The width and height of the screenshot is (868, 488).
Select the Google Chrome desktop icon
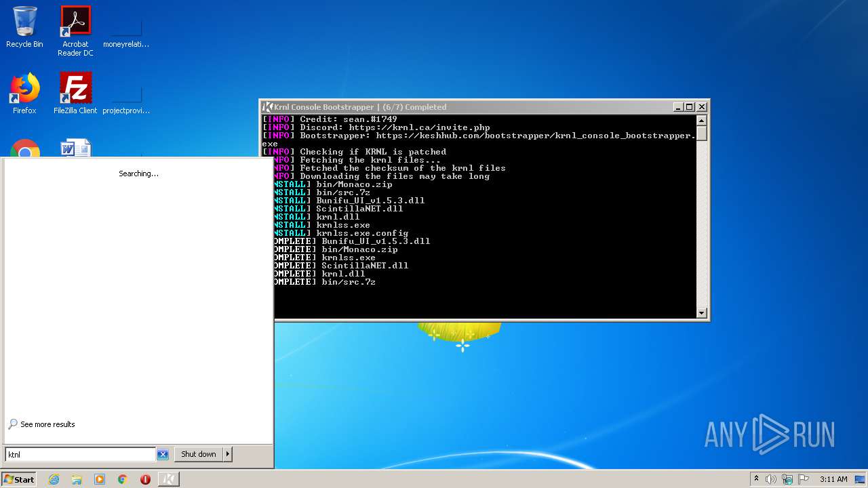[25, 148]
